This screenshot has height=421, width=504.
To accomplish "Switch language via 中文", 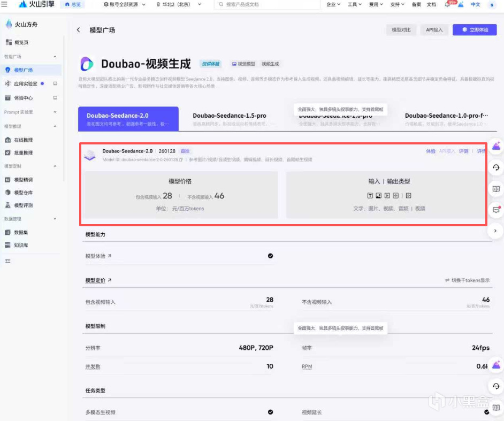I will pos(476,4).
